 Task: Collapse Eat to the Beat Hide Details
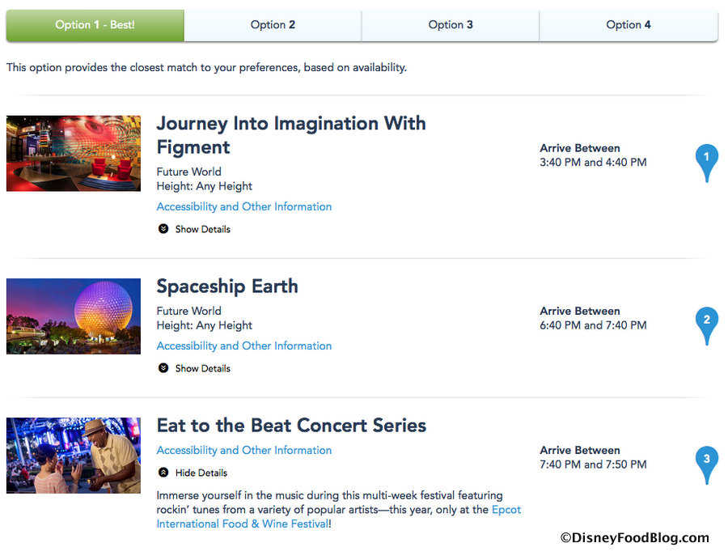pyautogui.click(x=201, y=473)
